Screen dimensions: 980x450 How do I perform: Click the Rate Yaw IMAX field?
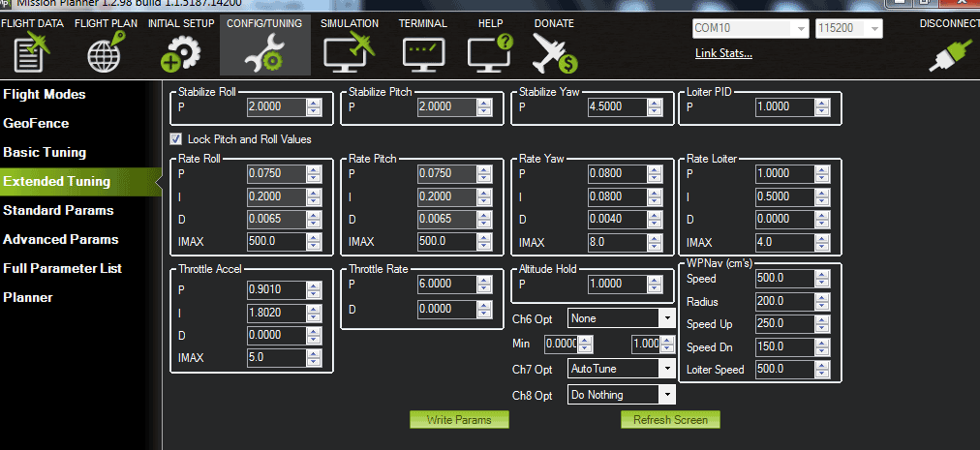618,242
